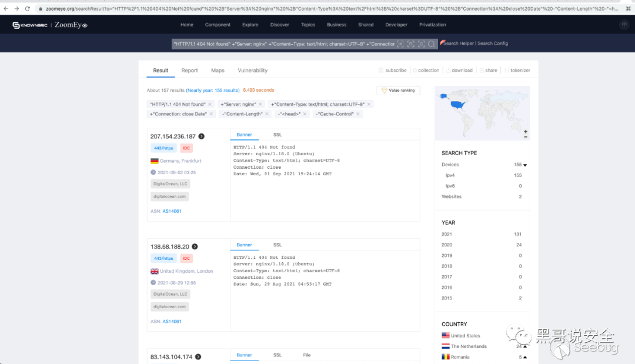635x364 pixels.
Task: Switch to the Vulnerability tab
Action: pyautogui.click(x=252, y=71)
